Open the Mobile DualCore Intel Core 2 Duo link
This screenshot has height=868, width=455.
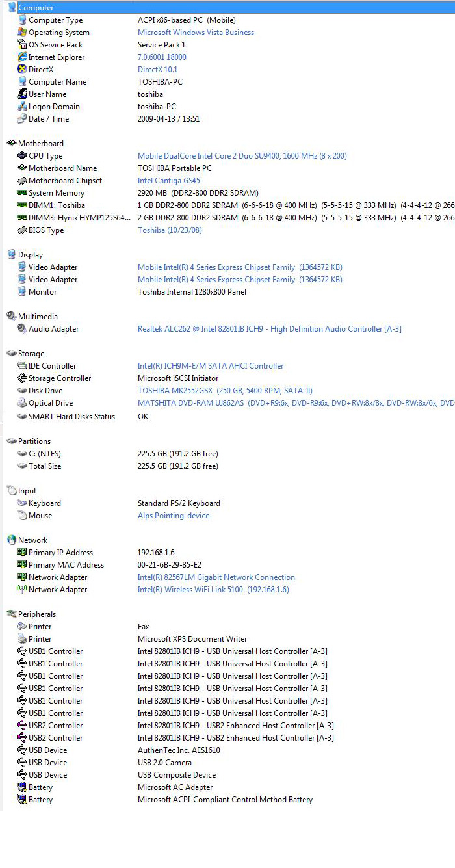242,156
